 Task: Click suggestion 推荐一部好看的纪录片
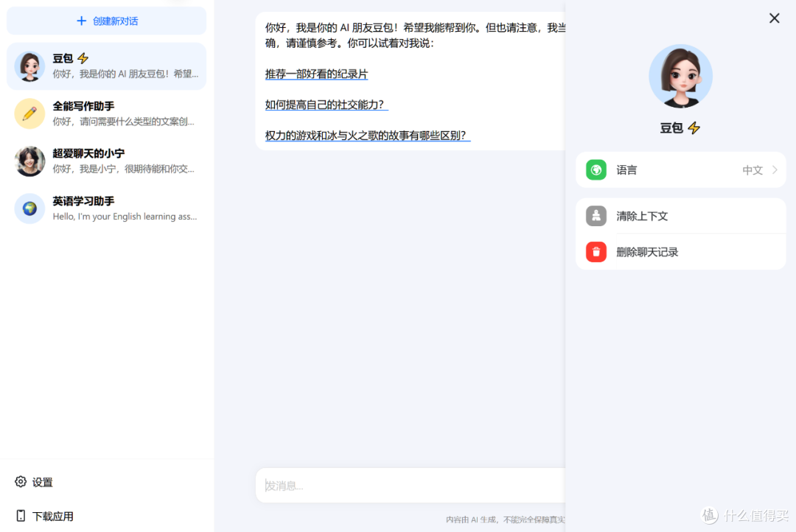pyautogui.click(x=316, y=74)
